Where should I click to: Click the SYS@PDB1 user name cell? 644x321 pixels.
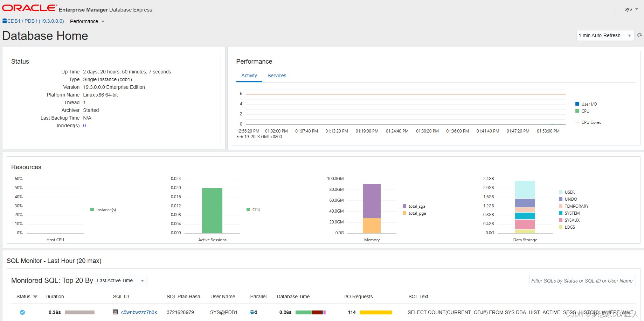click(224, 312)
